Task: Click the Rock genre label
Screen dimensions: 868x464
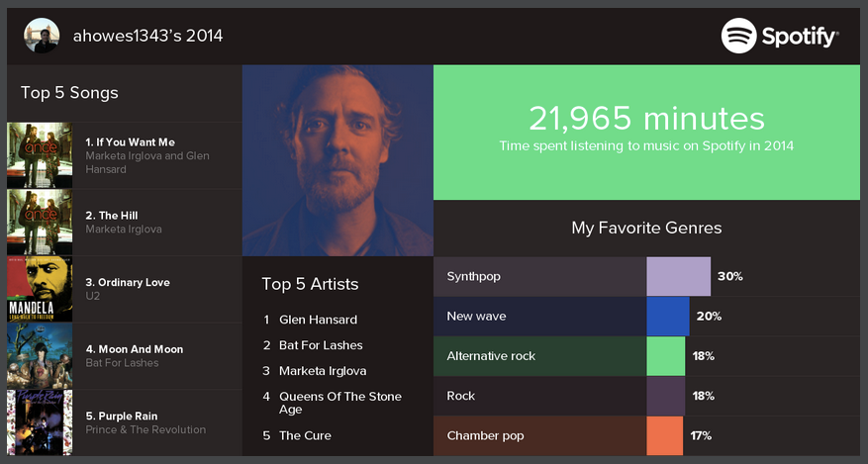Action: pyautogui.click(x=460, y=396)
